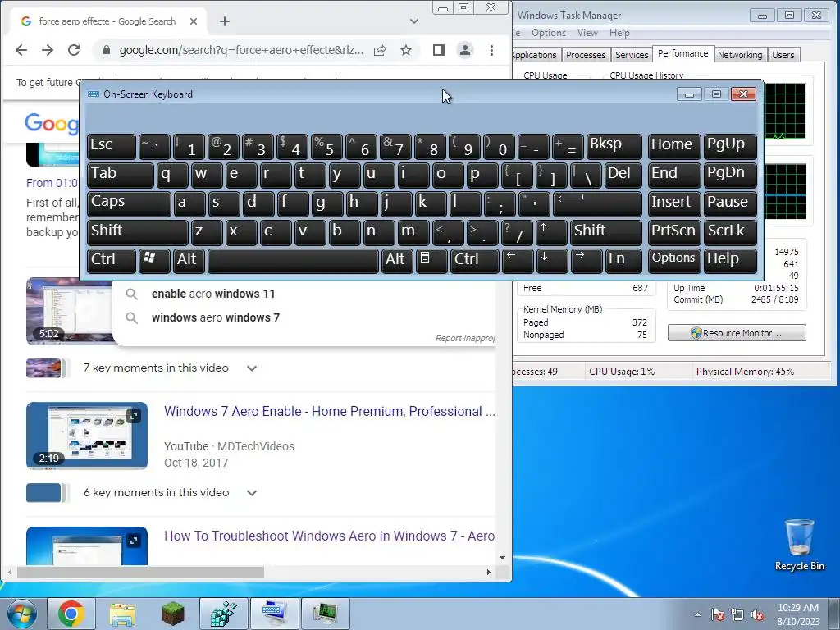Toggle right Ctrl key on keyboard
The image size is (840, 630).
[475, 260]
